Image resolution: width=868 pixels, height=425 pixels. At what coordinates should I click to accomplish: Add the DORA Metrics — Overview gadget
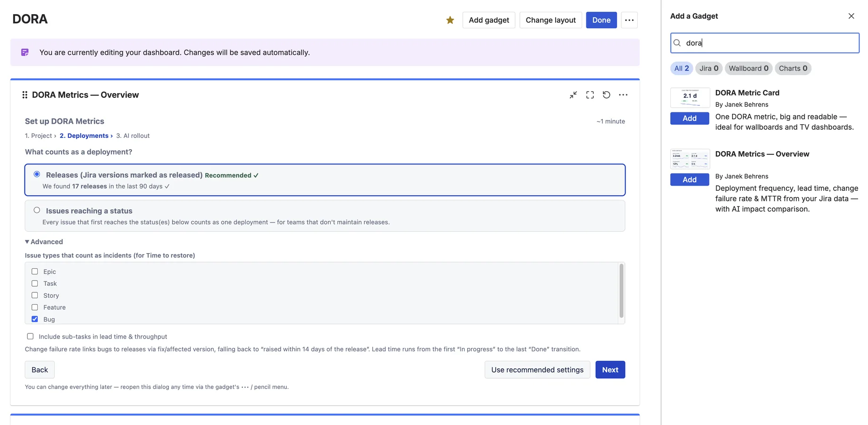(690, 179)
